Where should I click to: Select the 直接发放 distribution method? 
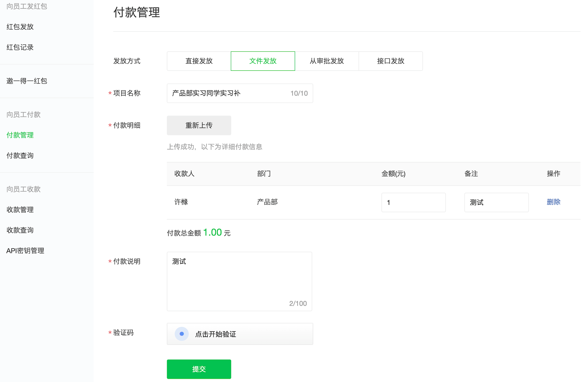click(199, 61)
